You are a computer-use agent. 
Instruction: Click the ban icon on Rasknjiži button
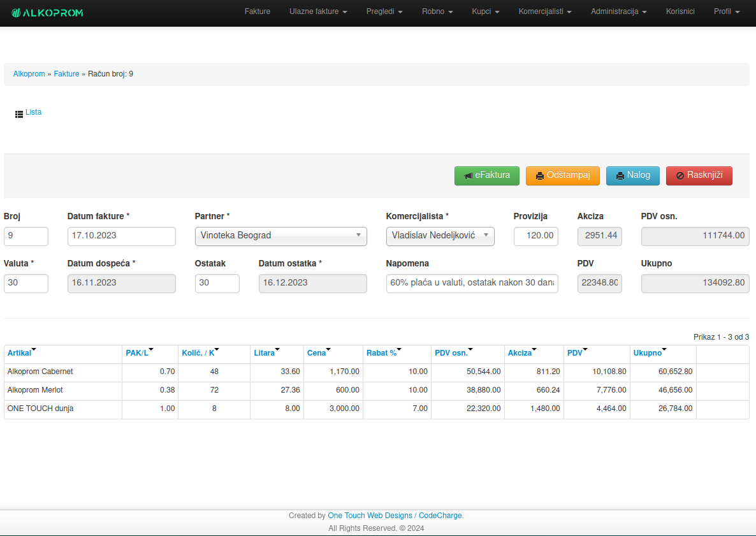point(680,176)
